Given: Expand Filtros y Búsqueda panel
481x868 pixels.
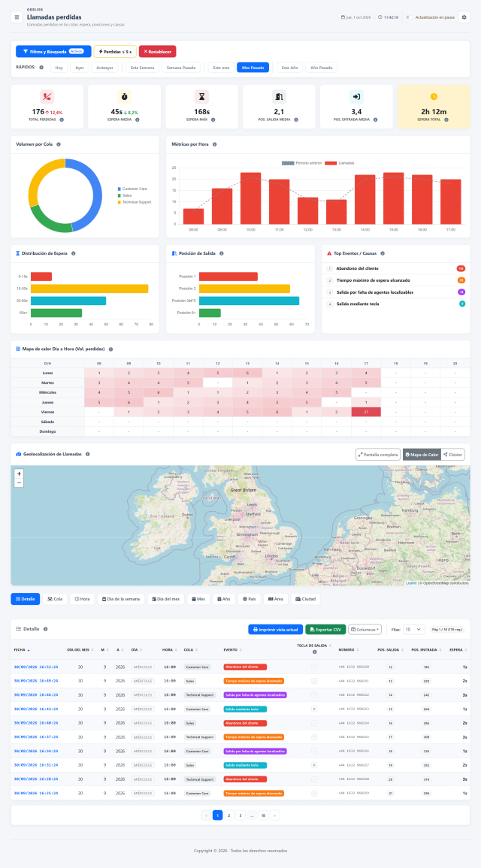Looking at the screenshot, I should [x=53, y=52].
